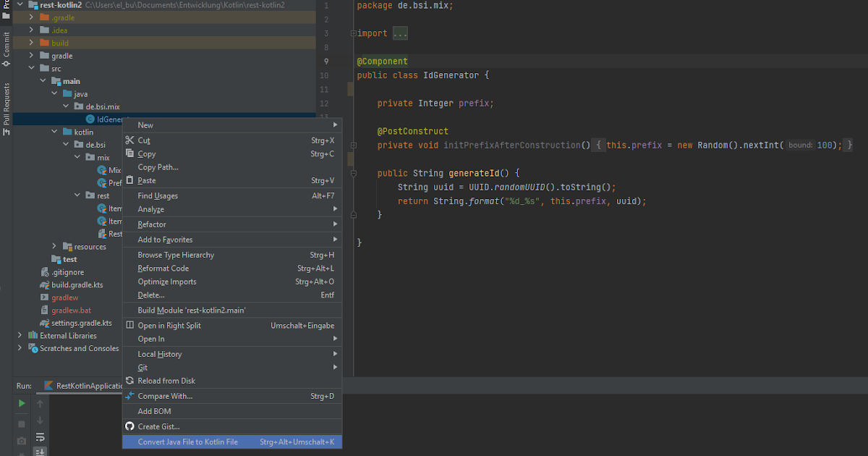Enable scroll to end in console toolbar

coord(40,452)
